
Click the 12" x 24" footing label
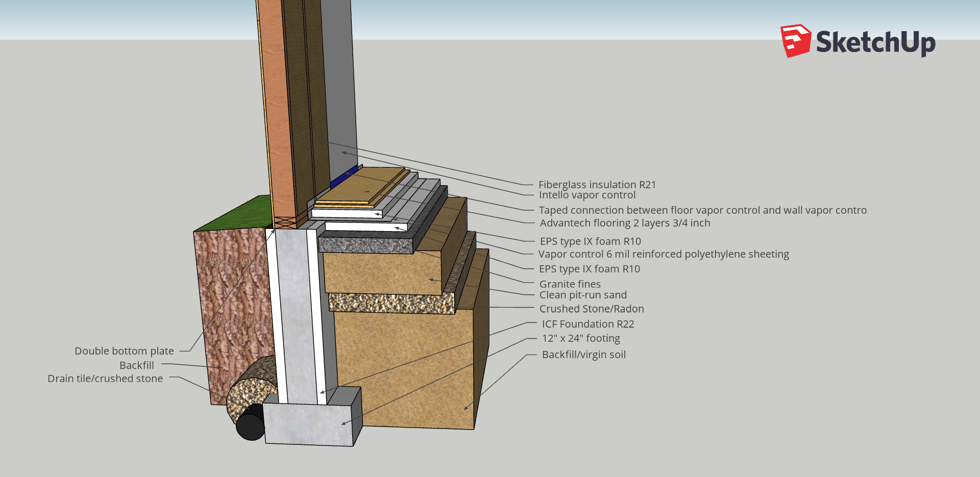(581, 338)
